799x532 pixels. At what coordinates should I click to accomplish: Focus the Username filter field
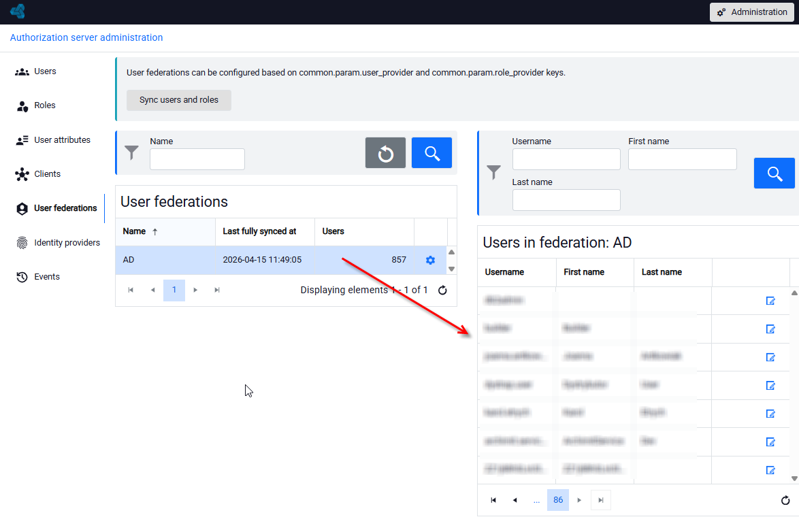pyautogui.click(x=566, y=159)
